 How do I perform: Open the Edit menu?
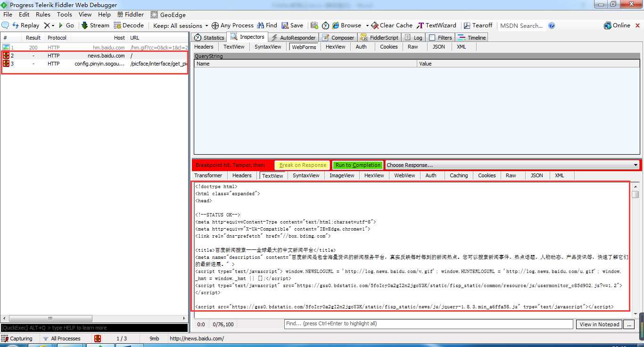tap(24, 15)
